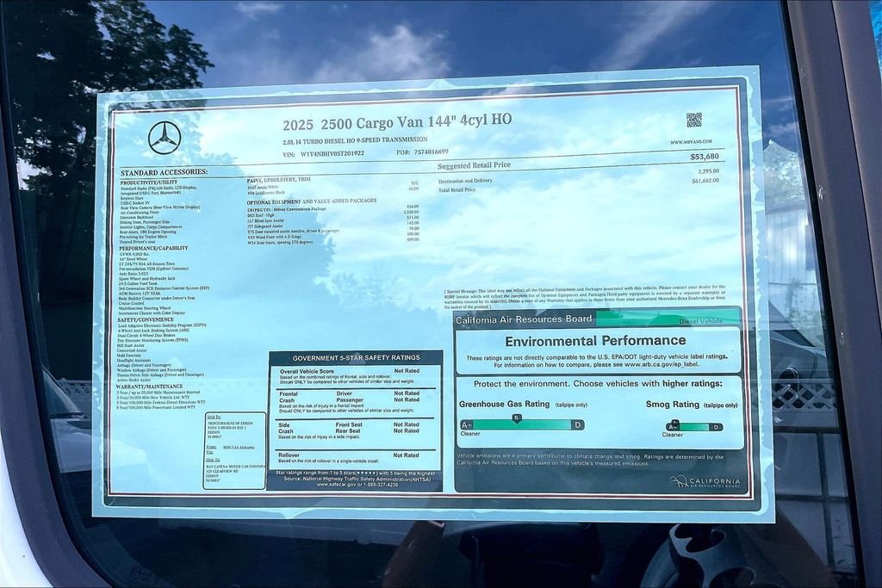Click the 'Total Retail Price' label

pyautogui.click(x=457, y=190)
